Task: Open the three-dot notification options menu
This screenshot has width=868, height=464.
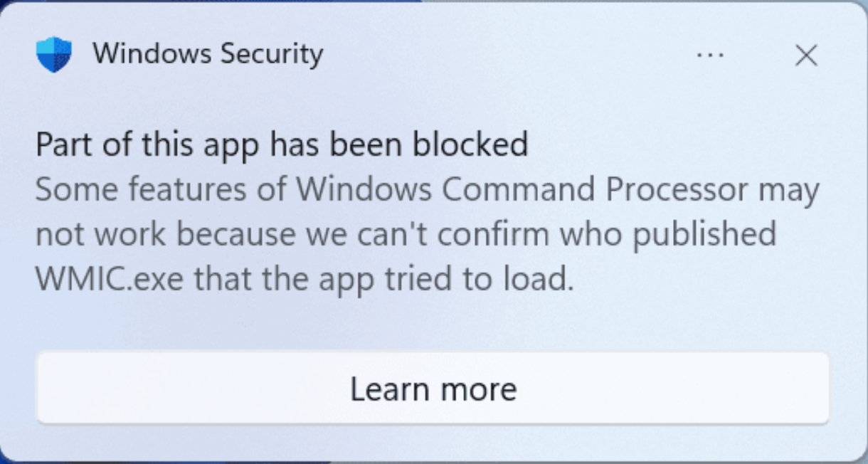Action: coord(710,55)
